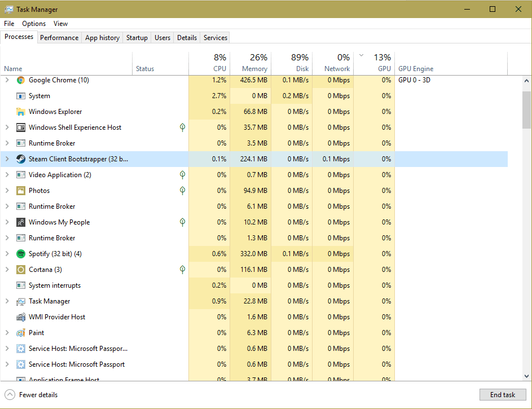Expand the Spotify (32 bit) (4) group
The image size is (532, 409).
pyautogui.click(x=7, y=254)
